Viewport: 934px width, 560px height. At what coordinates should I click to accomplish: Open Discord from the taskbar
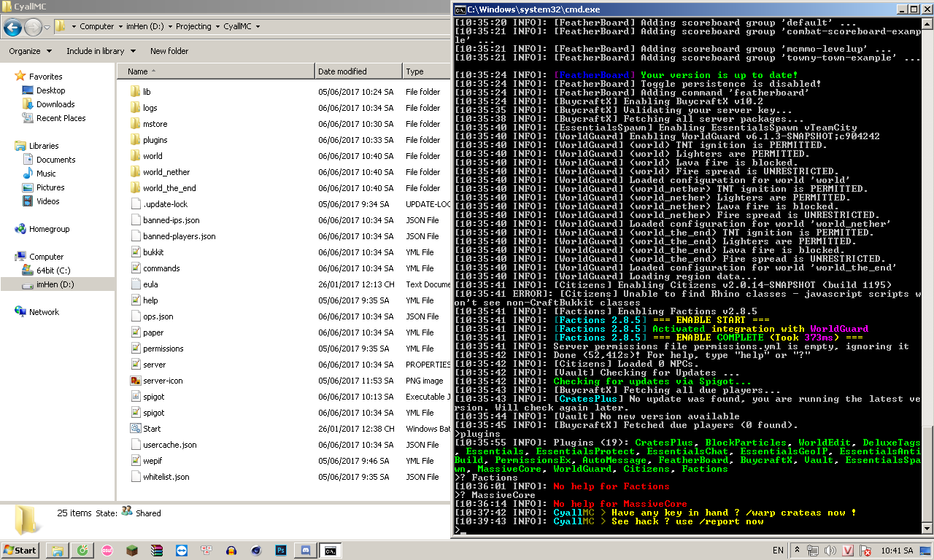tap(306, 551)
